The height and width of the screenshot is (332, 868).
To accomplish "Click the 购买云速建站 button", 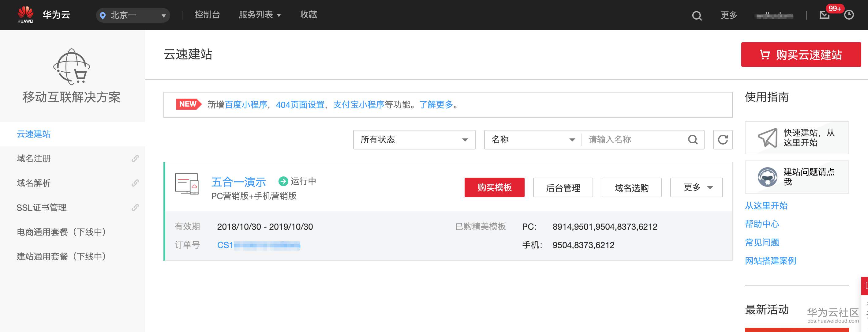I will (801, 55).
